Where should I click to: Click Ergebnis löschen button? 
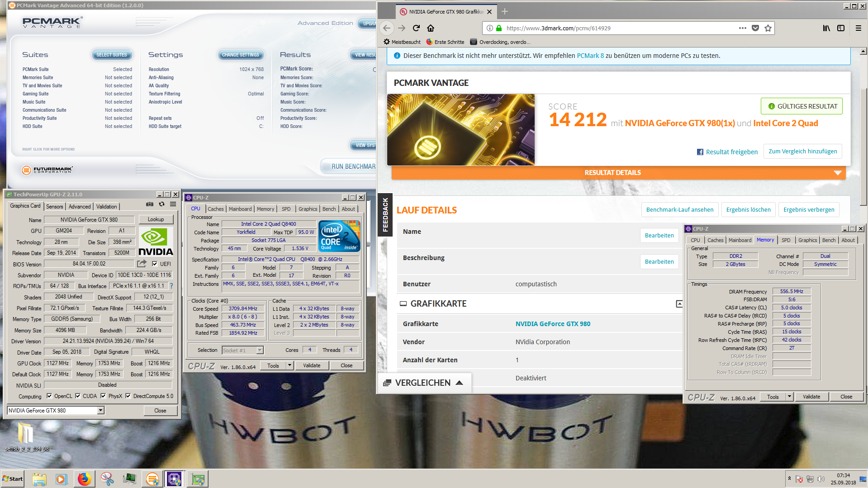(749, 210)
